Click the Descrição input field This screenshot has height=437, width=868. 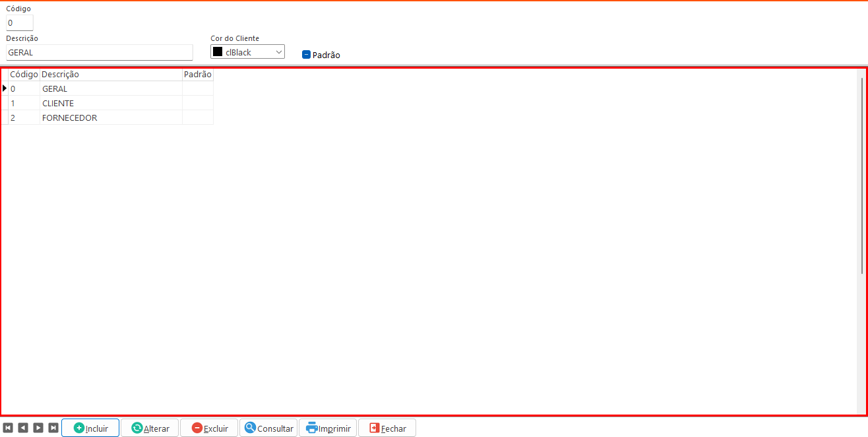pos(99,52)
